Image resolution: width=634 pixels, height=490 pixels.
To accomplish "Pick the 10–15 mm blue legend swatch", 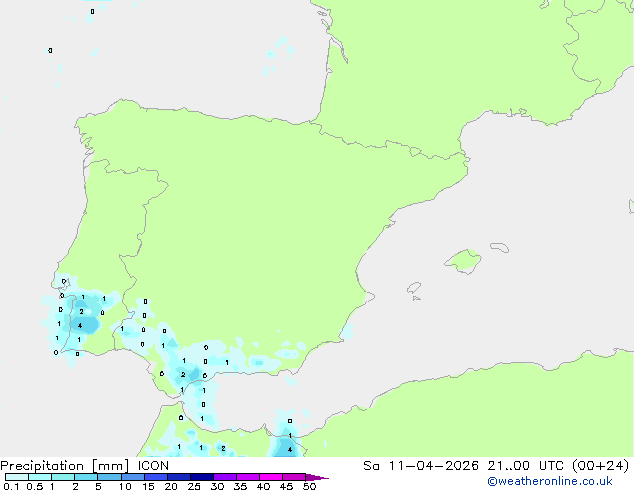I will (x=132, y=477).
